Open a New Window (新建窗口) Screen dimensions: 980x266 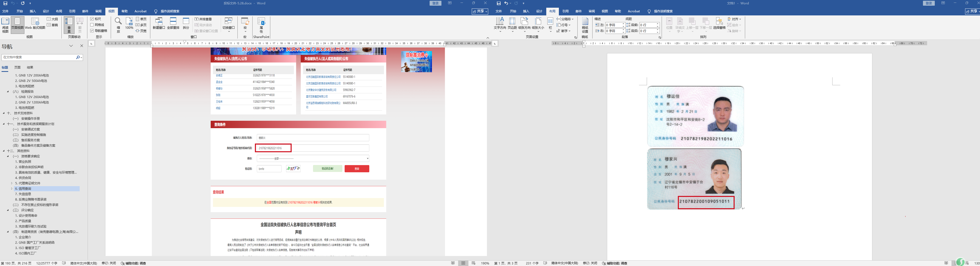[159, 24]
